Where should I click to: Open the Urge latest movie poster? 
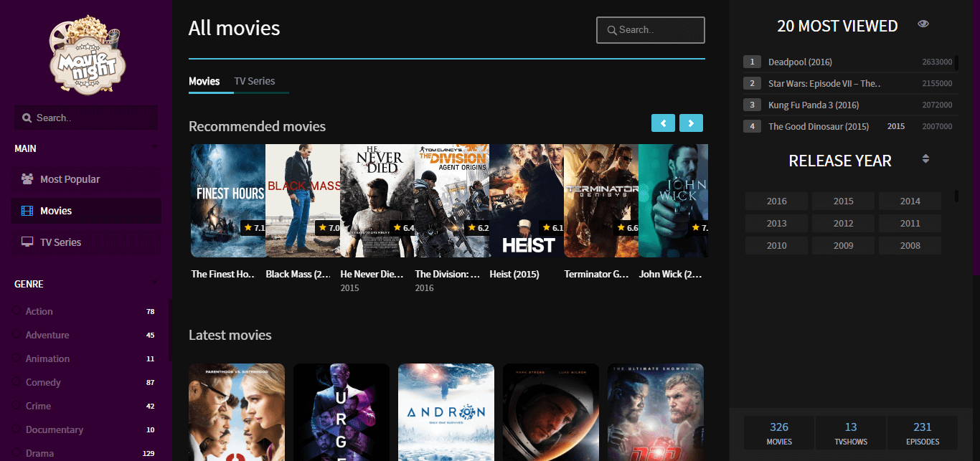pyautogui.click(x=341, y=412)
